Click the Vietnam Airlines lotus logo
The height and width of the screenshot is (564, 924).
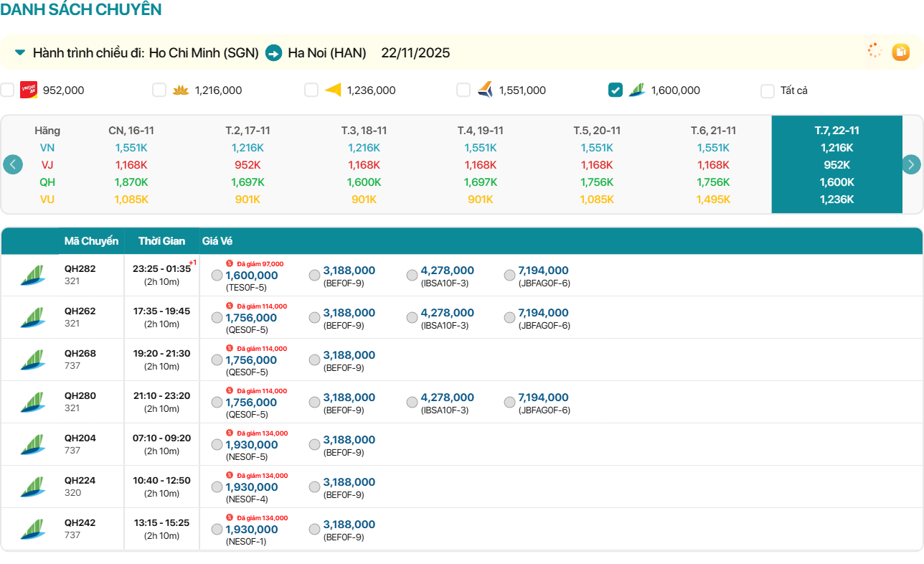coord(181,90)
